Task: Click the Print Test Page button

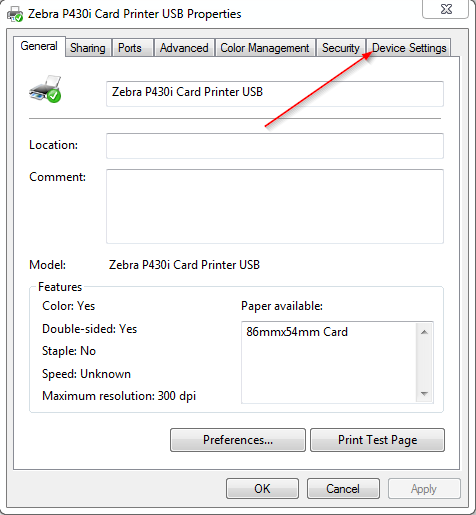Action: 377,440
